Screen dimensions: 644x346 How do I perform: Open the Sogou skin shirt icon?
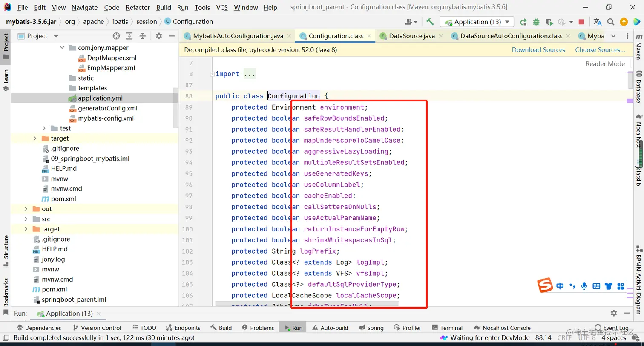pos(608,286)
